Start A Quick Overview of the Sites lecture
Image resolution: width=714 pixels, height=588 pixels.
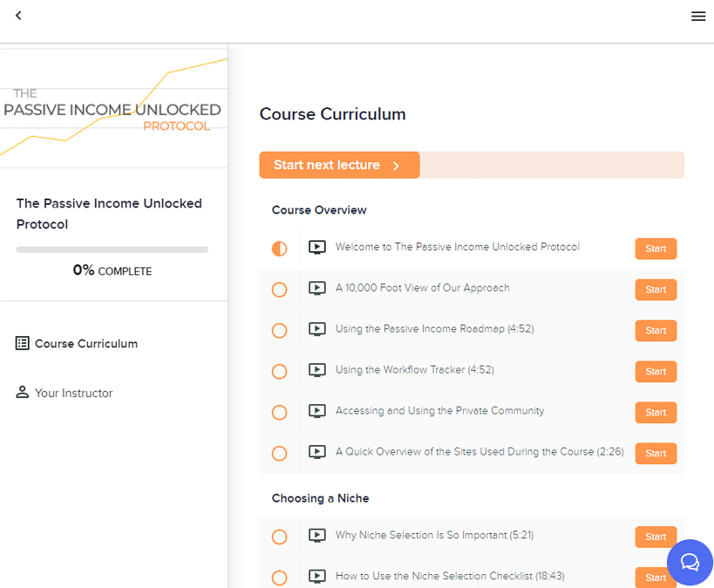656,454
